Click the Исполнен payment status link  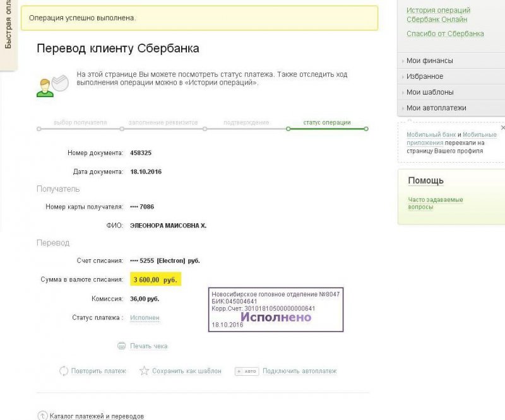point(145,318)
